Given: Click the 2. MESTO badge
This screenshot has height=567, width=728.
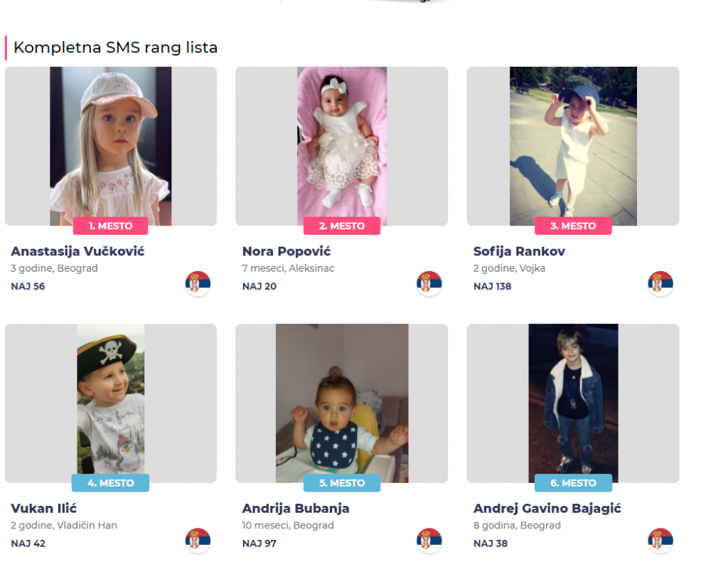Looking at the screenshot, I should (x=342, y=226).
